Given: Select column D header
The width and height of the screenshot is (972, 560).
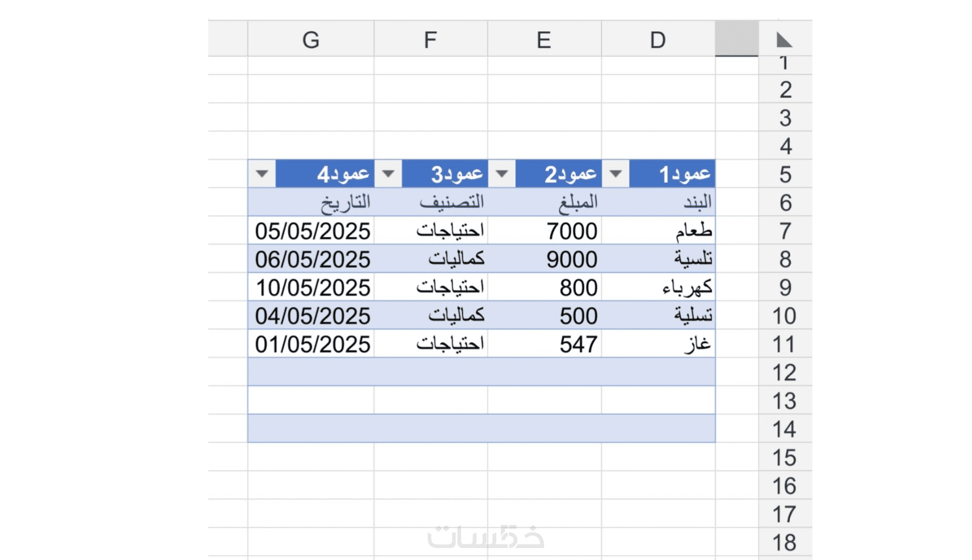Looking at the screenshot, I should [658, 40].
